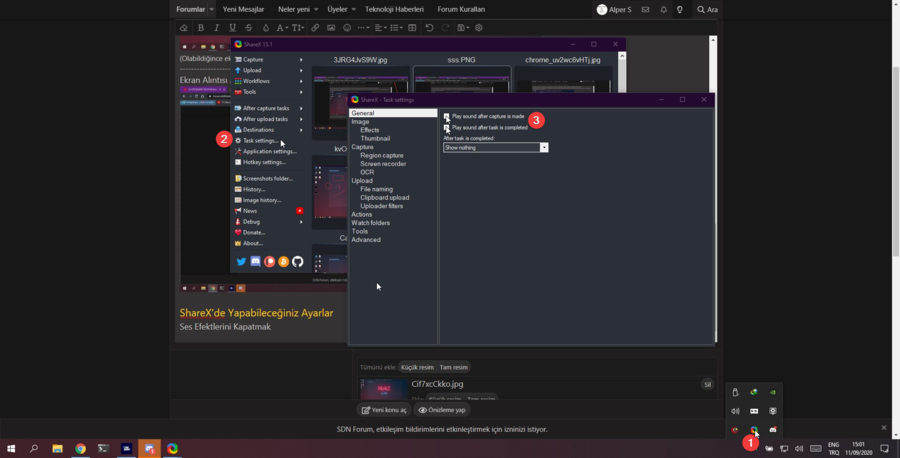Click the Patreon icon in ShareX
The width and height of the screenshot is (900, 458).
click(x=269, y=262)
